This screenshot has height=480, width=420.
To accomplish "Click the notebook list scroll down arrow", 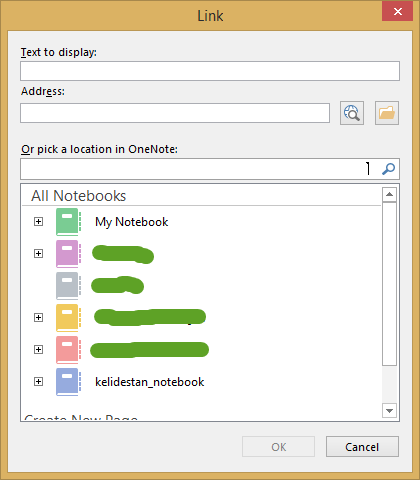I will click(x=389, y=411).
